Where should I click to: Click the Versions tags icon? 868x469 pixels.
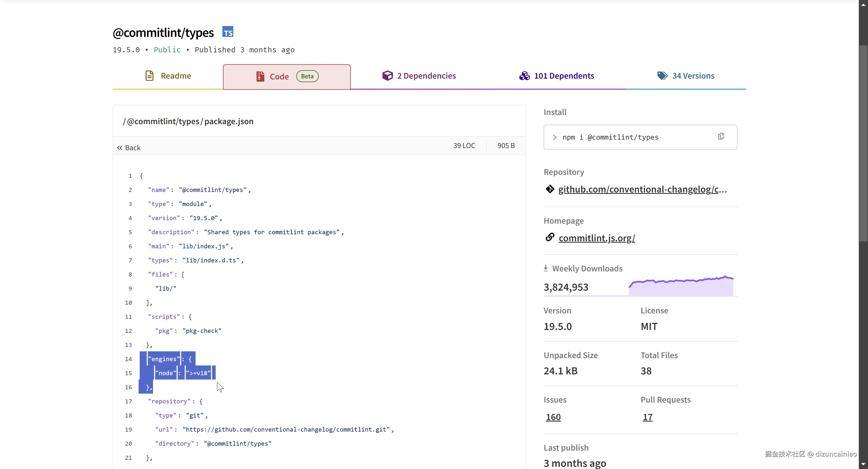(x=662, y=76)
